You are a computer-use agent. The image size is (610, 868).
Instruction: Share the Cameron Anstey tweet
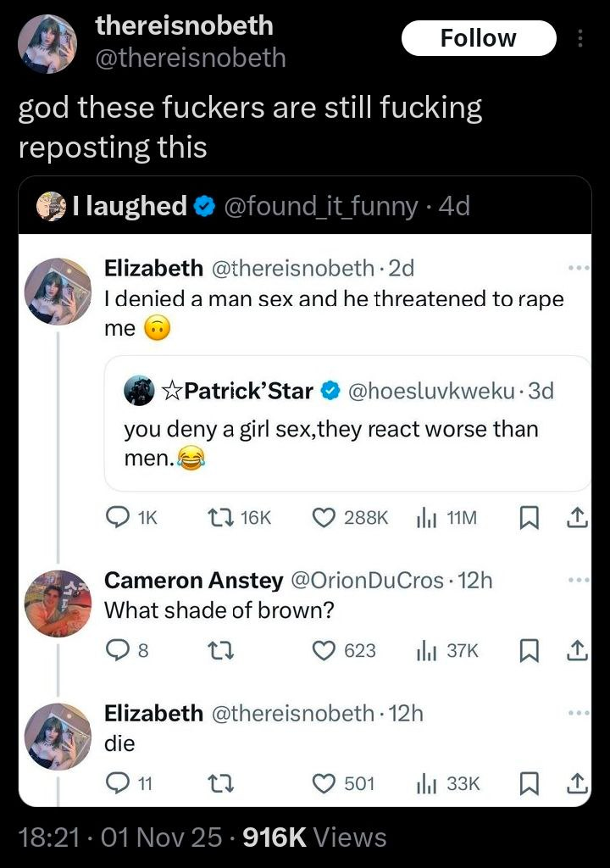(579, 651)
